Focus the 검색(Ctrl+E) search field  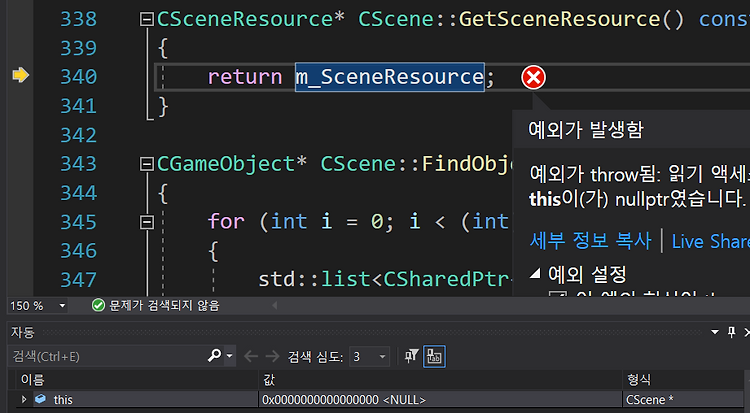[x=108, y=356]
